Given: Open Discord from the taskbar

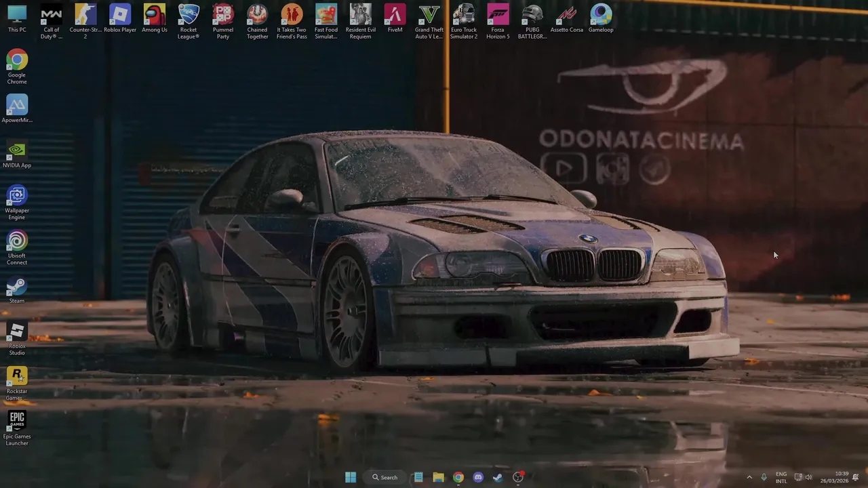Looking at the screenshot, I should [x=478, y=477].
